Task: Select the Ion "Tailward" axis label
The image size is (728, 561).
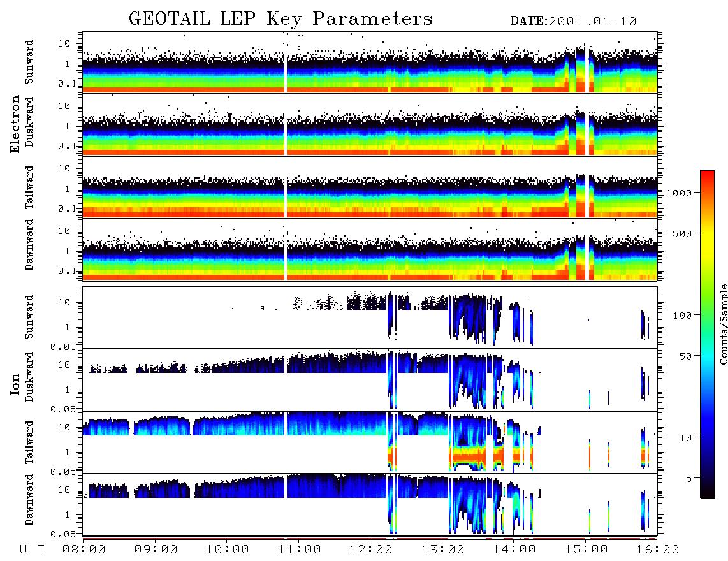Action: point(29,442)
